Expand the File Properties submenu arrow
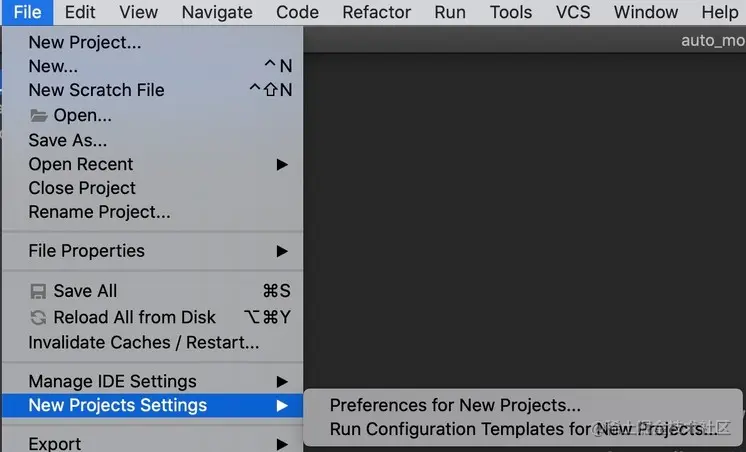This screenshot has width=746, height=452. pyautogui.click(x=282, y=251)
